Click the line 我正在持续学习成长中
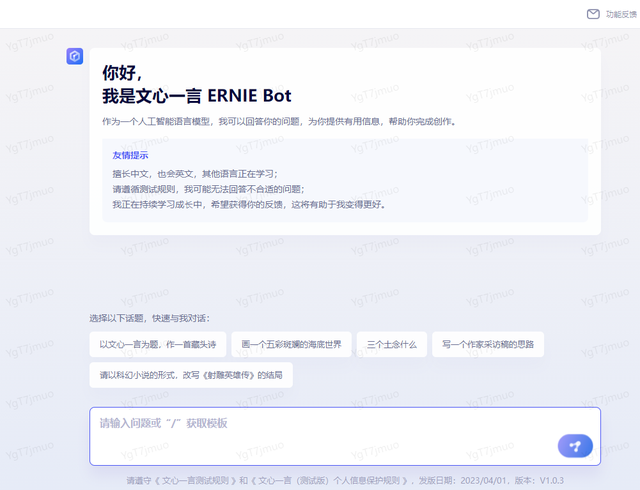The height and width of the screenshot is (490, 640). tap(249, 204)
